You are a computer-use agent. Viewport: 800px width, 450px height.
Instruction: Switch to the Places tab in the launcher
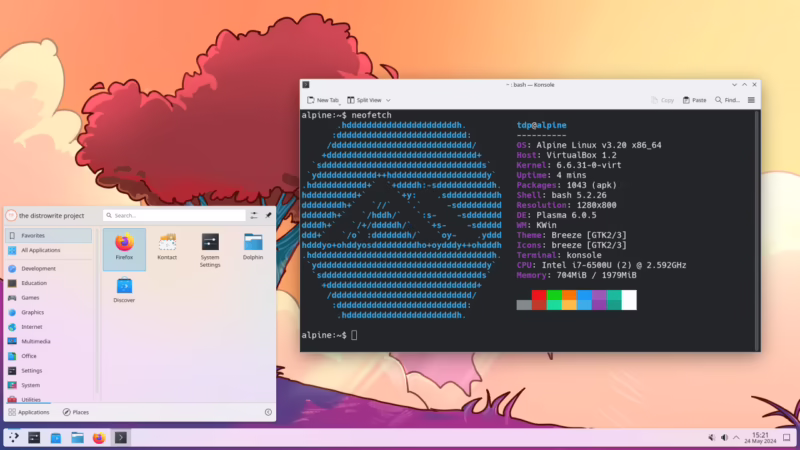76,412
